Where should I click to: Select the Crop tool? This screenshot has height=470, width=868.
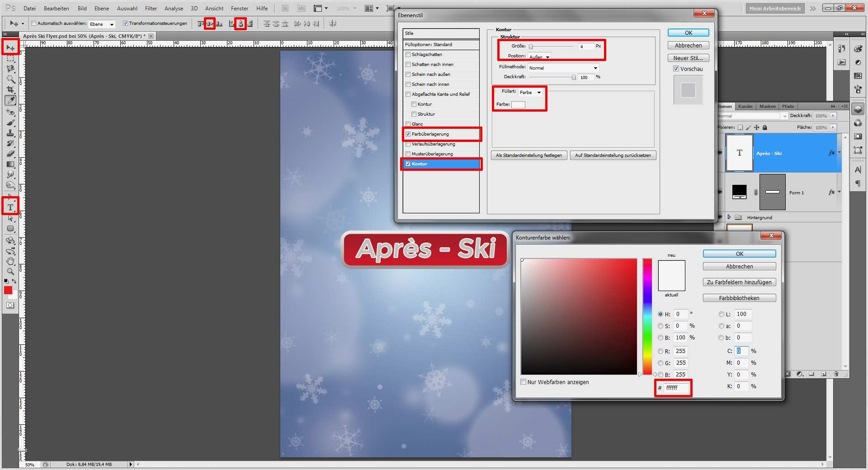point(10,89)
